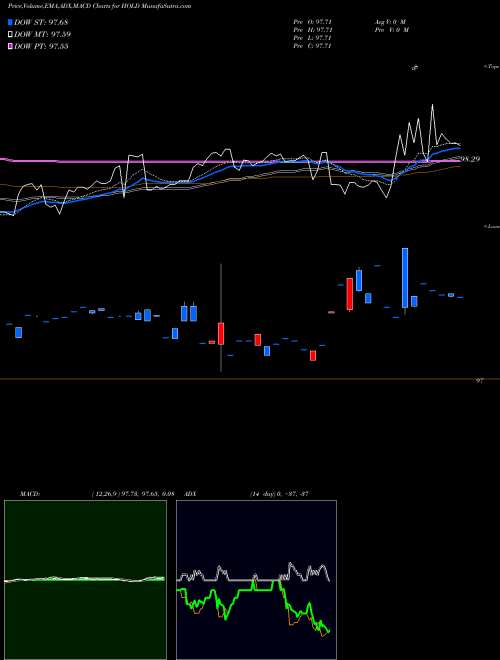Select the 'DOW ST: 97.68' legend text

pos(41,22)
